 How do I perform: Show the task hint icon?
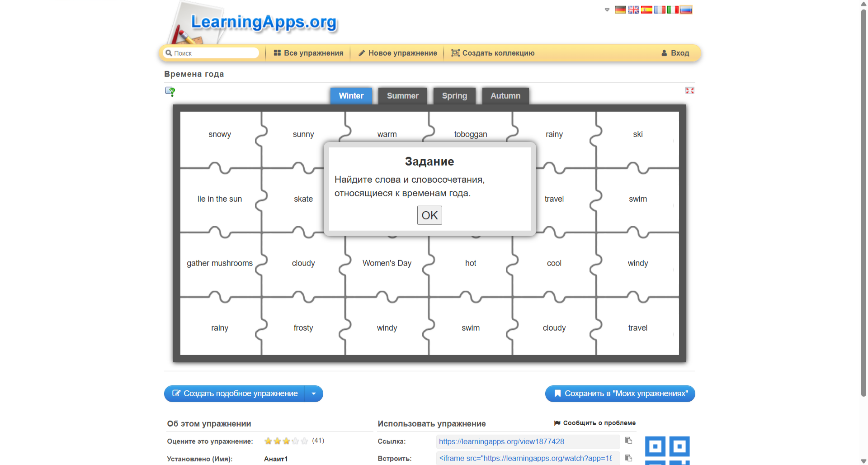tap(170, 91)
